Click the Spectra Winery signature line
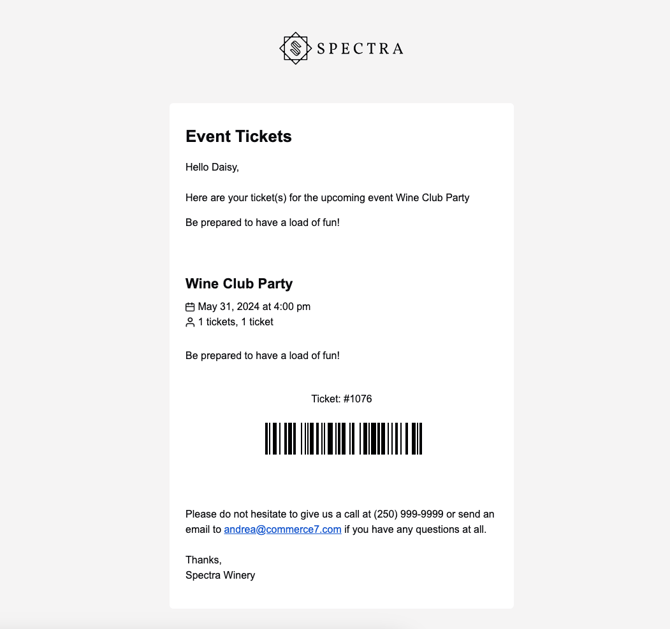This screenshot has width=670, height=629. (220, 575)
